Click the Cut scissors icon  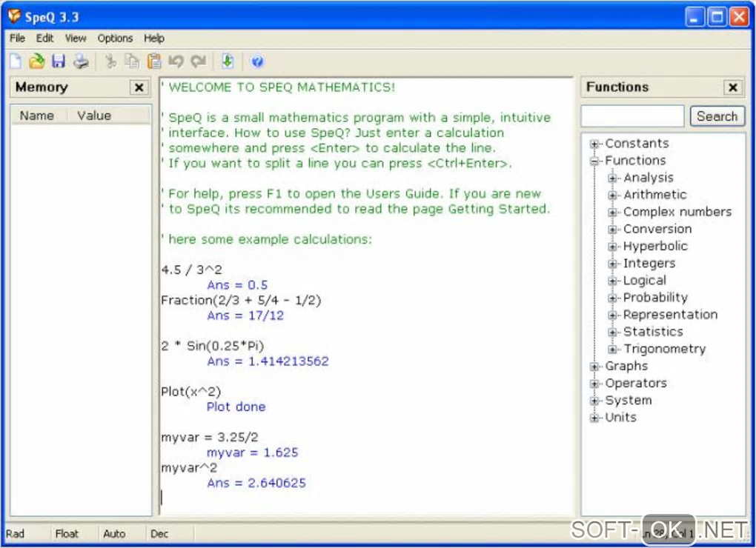pos(111,61)
